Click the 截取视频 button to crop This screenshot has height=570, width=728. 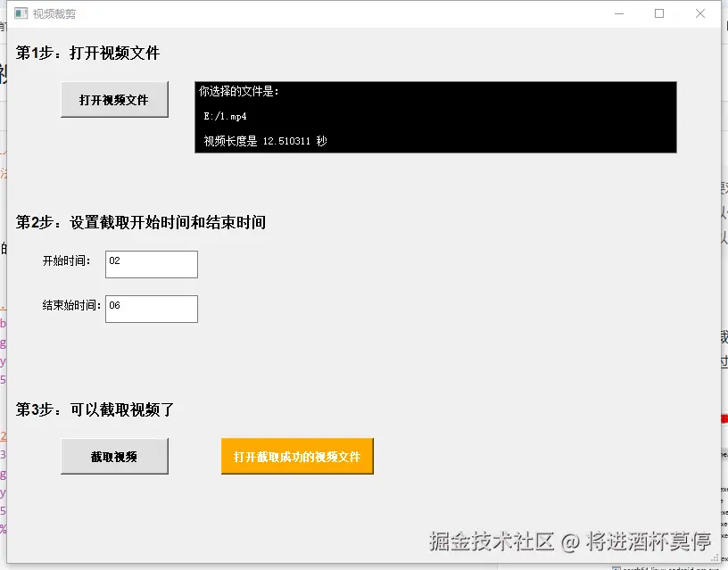tap(114, 455)
